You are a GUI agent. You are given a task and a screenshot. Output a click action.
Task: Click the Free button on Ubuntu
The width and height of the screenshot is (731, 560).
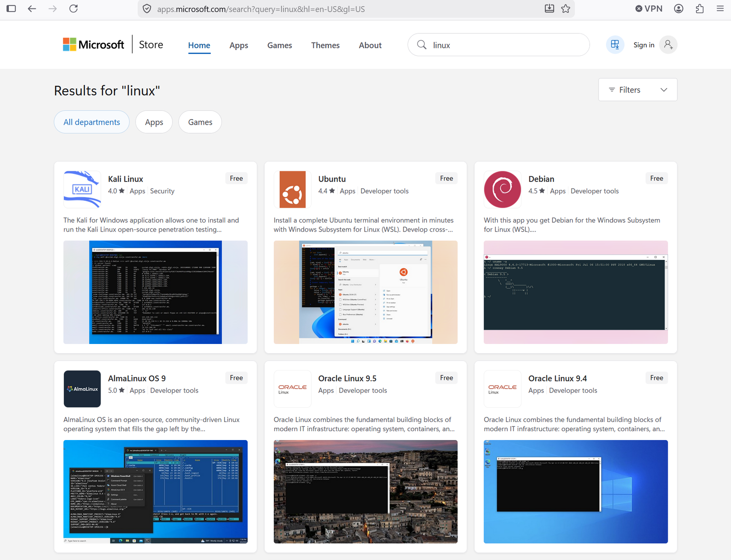tap(447, 178)
